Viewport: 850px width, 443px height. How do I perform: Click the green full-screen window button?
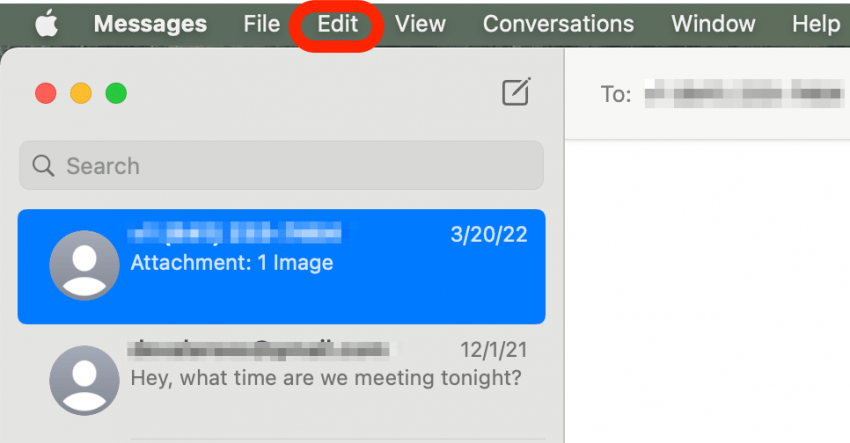[116, 94]
